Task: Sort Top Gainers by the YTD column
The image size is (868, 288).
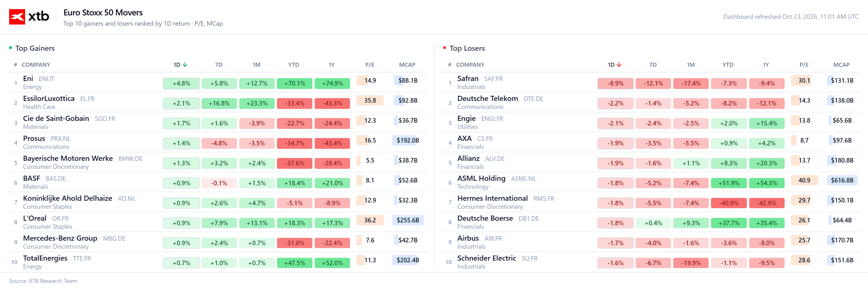Action: point(294,65)
